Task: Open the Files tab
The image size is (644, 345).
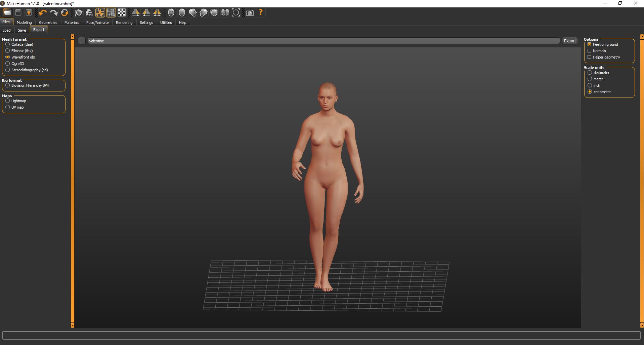Action: point(6,22)
